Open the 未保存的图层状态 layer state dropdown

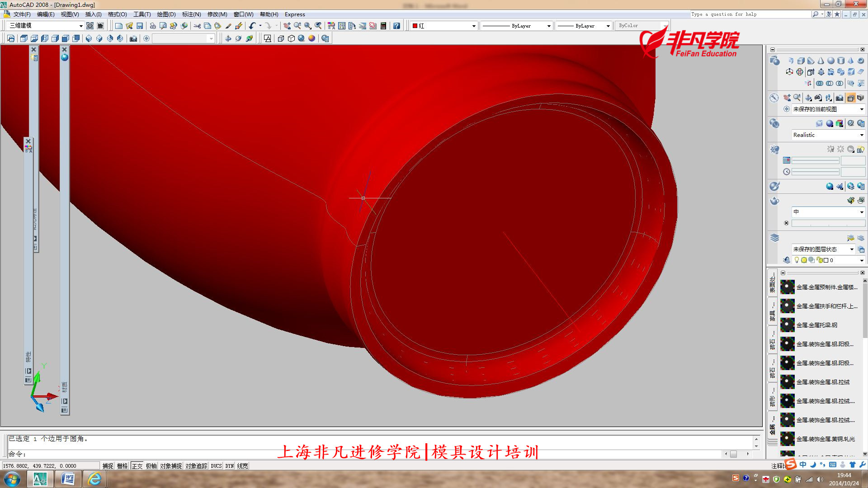pos(823,249)
